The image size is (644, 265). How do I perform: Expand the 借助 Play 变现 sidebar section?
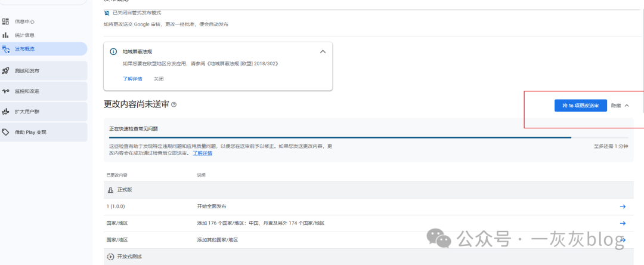[44, 132]
